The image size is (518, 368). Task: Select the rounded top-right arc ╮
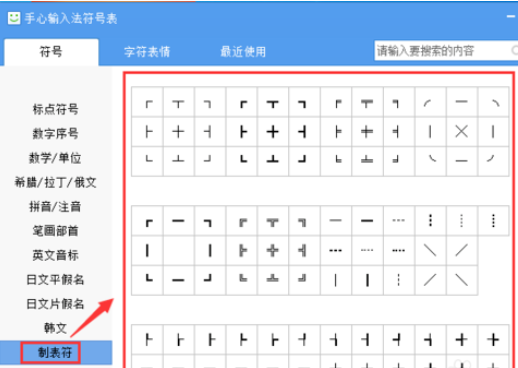pos(493,102)
